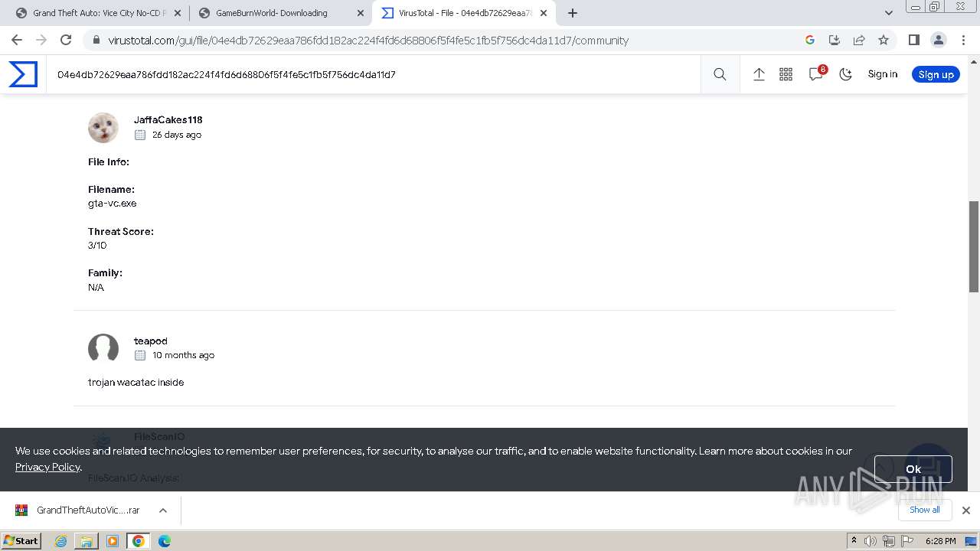Close the VirusTotal tab
The width and height of the screenshot is (980, 551).
(544, 13)
